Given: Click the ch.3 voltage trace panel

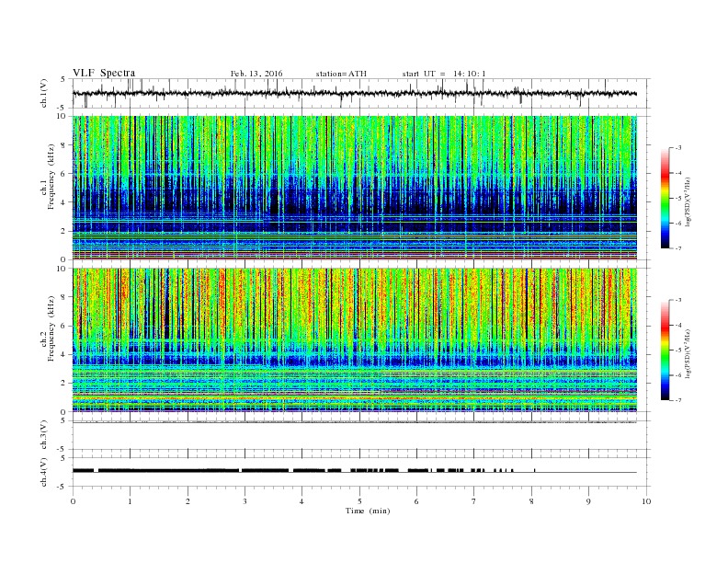Looking at the screenshot, I should (361, 435).
